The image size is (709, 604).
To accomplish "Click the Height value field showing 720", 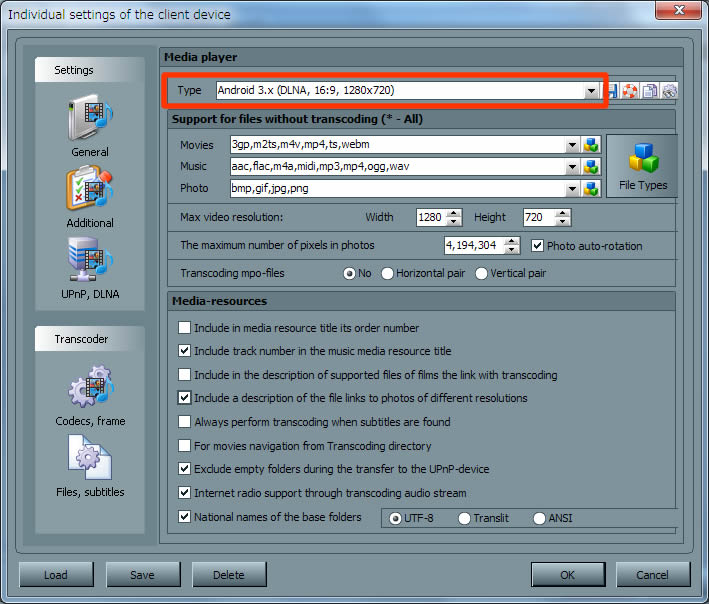I will click(539, 217).
